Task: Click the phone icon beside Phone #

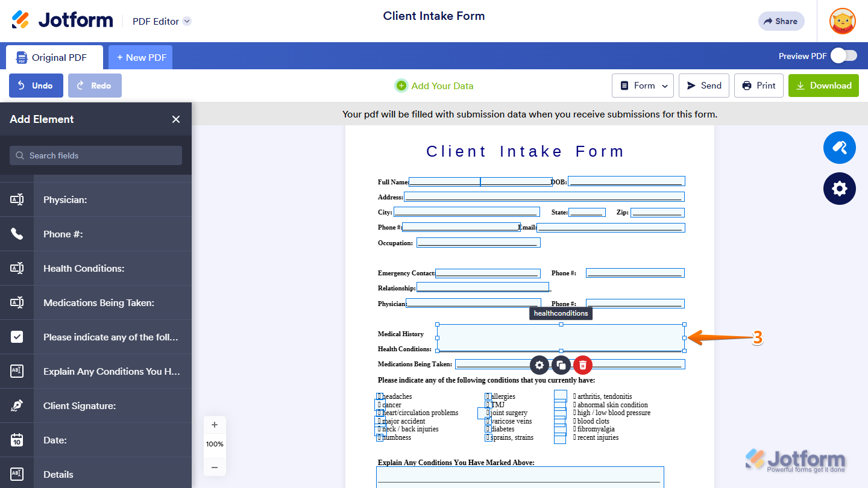Action: point(17,234)
